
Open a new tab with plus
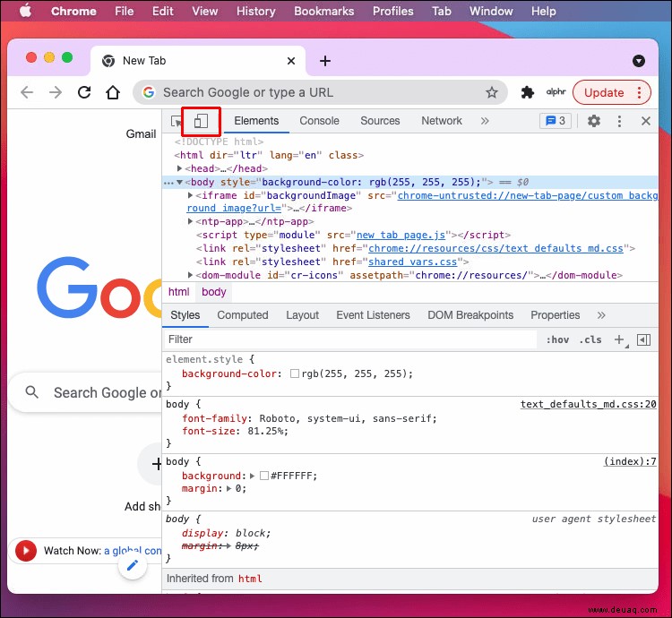tap(325, 61)
